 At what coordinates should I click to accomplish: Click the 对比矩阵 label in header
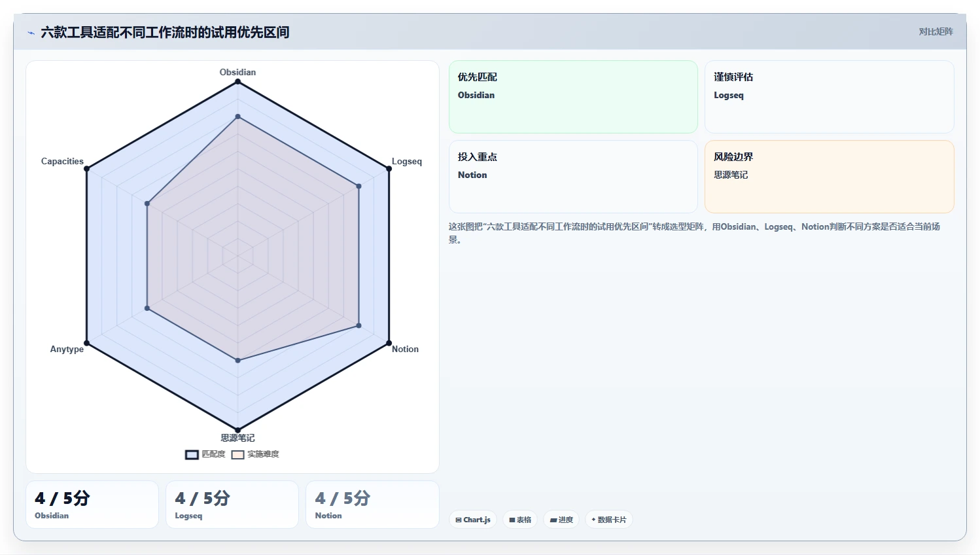(936, 31)
